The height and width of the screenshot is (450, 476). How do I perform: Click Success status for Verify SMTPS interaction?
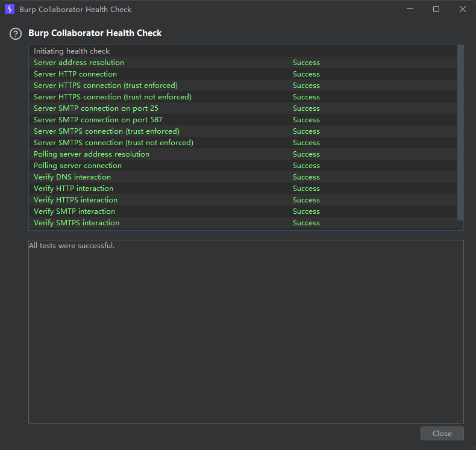306,223
